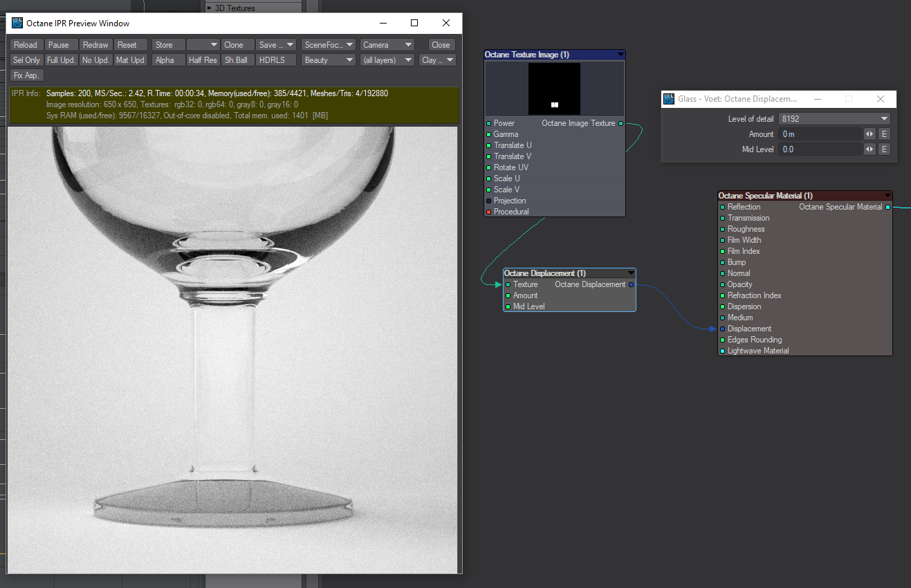Image resolution: width=911 pixels, height=588 pixels.
Task: Open the Beauty pass dropdown
Action: (329, 60)
